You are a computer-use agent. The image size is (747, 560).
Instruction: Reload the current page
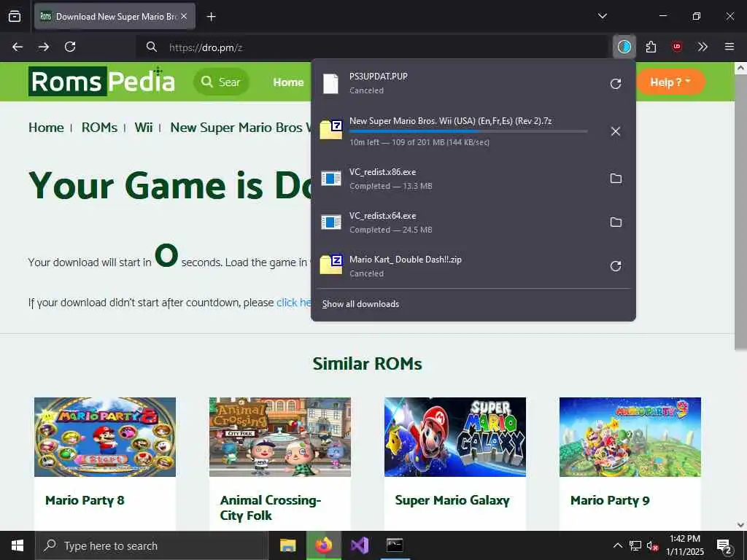pos(70,47)
